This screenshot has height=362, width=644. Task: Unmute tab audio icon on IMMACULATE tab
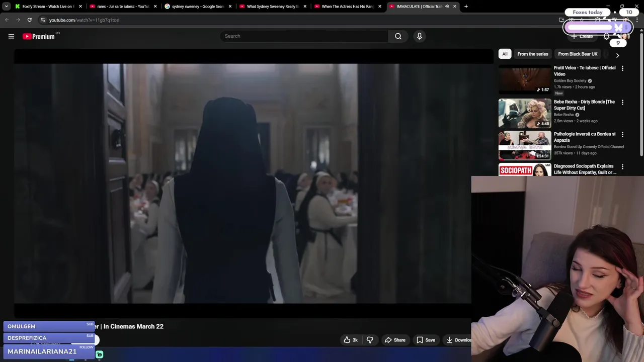(447, 7)
